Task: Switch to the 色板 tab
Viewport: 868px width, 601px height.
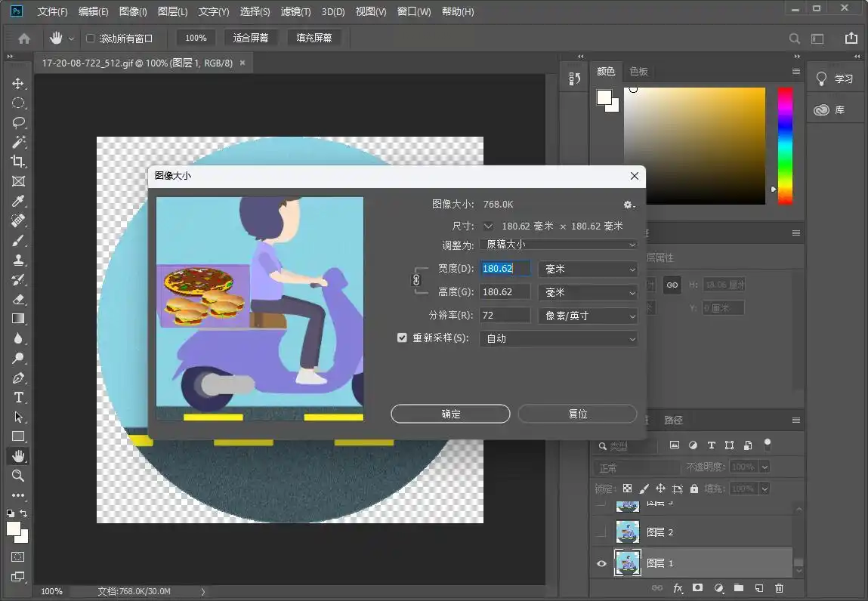Action: coord(638,71)
